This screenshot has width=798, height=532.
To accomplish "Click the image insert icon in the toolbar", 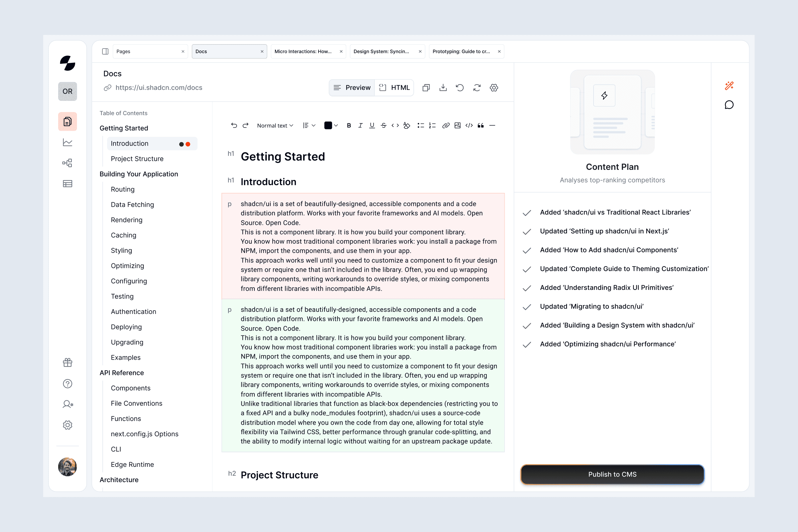I will pyautogui.click(x=458, y=126).
